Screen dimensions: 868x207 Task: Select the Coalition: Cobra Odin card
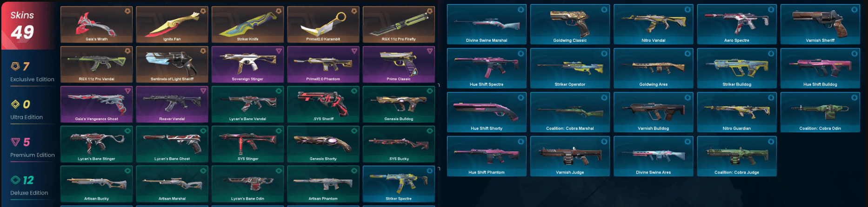(x=820, y=112)
